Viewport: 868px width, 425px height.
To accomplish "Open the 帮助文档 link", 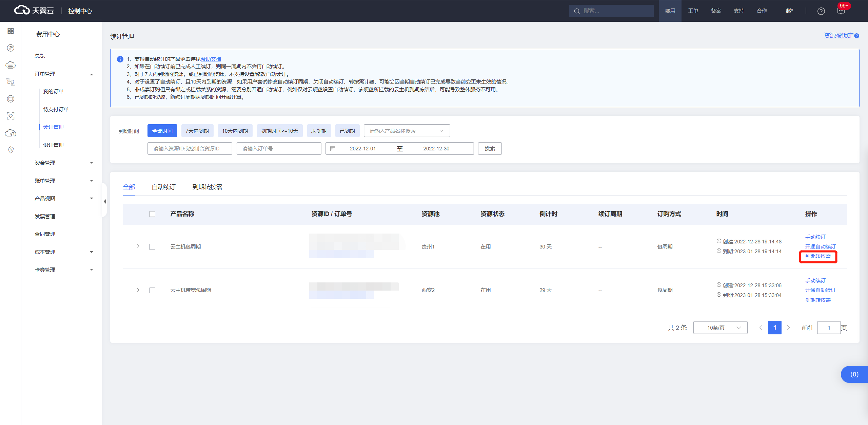I will point(211,59).
